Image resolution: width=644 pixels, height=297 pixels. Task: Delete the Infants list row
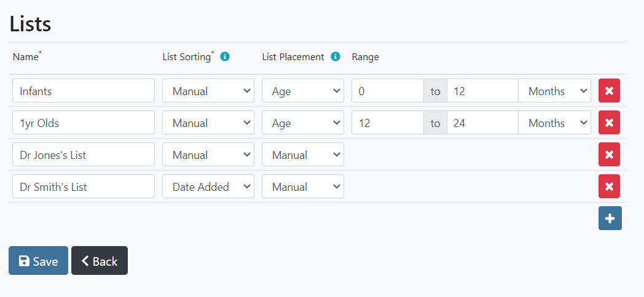click(x=609, y=91)
